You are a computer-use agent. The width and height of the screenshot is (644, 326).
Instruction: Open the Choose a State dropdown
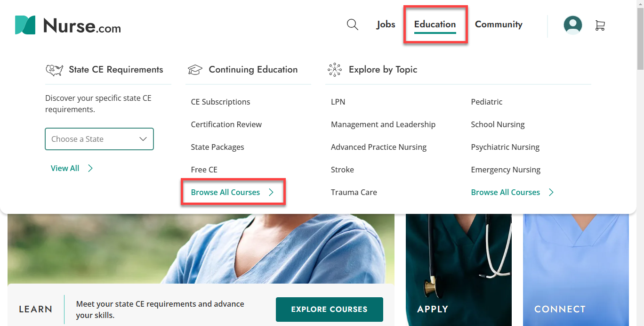(99, 139)
